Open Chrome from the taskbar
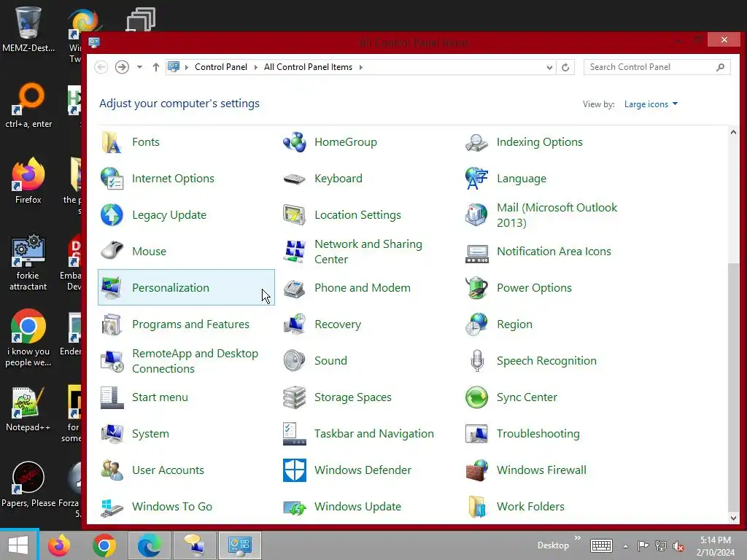This screenshot has width=747, height=560. point(104,545)
